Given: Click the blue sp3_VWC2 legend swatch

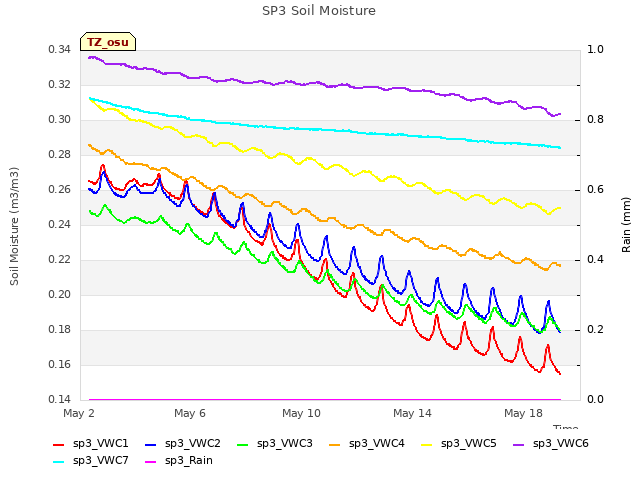Looking at the screenshot, I should pos(151,444).
